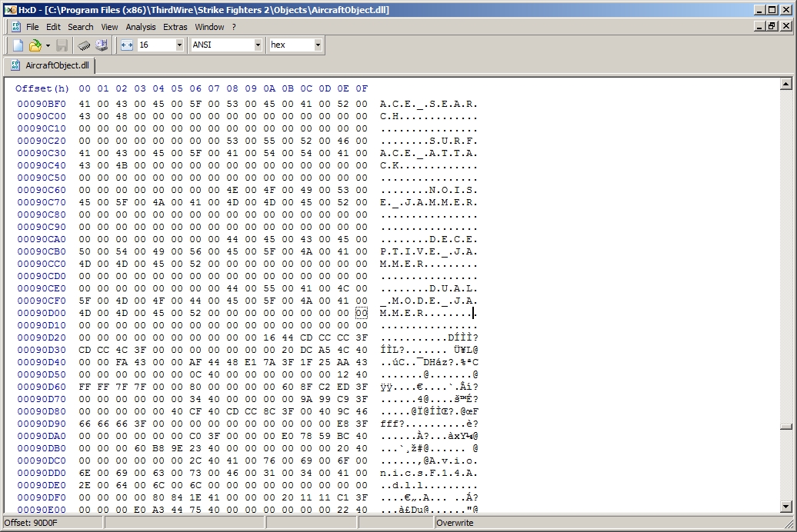Click byte 16 in row 00090D20
This screenshot has height=532, width=797.
tap(269, 338)
